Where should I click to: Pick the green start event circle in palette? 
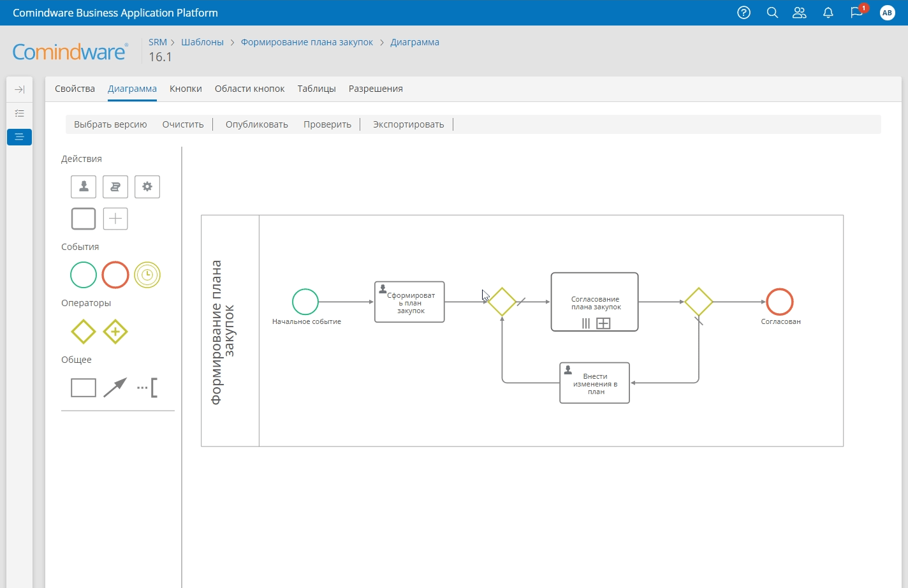(84, 275)
